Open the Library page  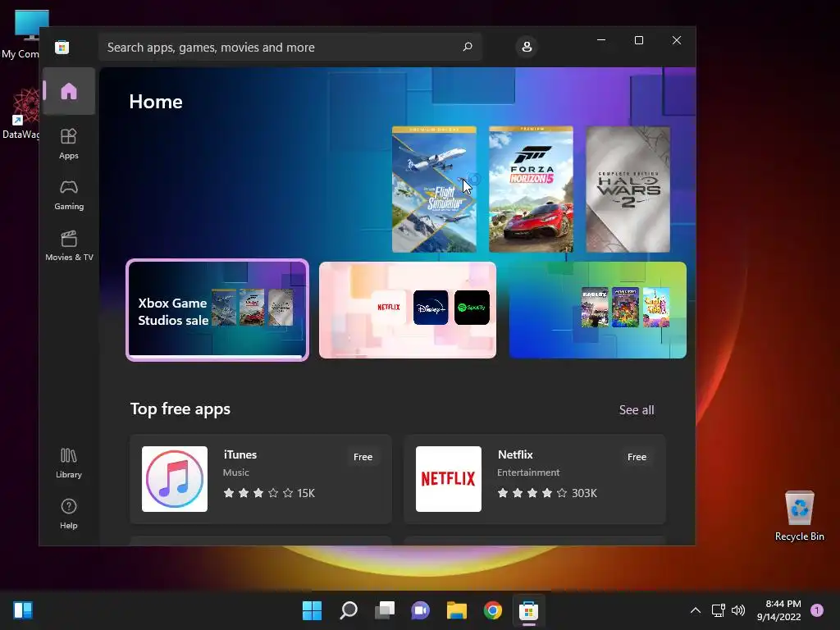click(x=69, y=463)
